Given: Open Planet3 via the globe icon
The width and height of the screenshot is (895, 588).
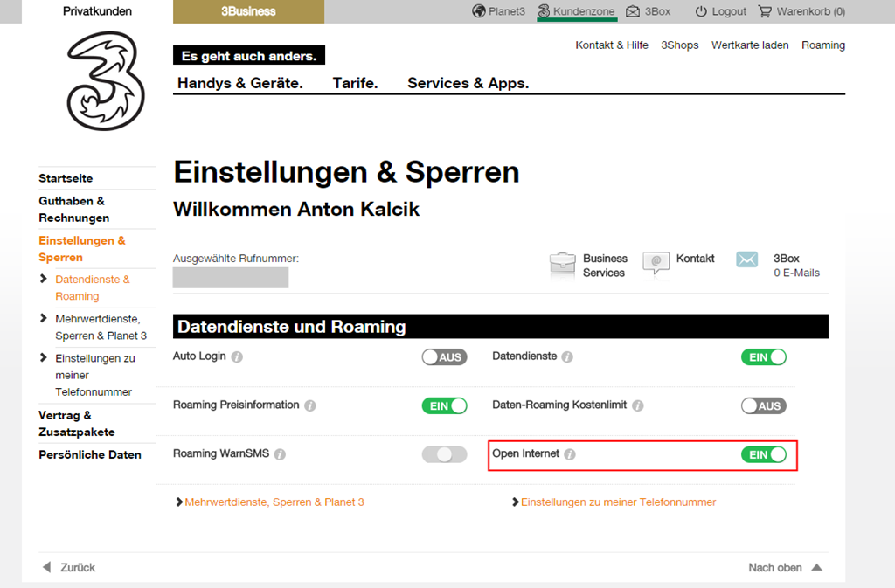Looking at the screenshot, I should coord(478,11).
